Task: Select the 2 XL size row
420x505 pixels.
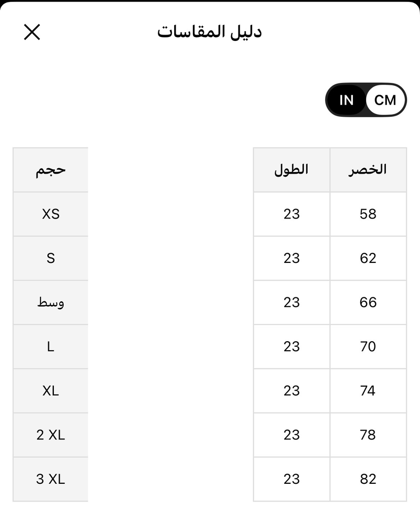Action: tap(50, 435)
